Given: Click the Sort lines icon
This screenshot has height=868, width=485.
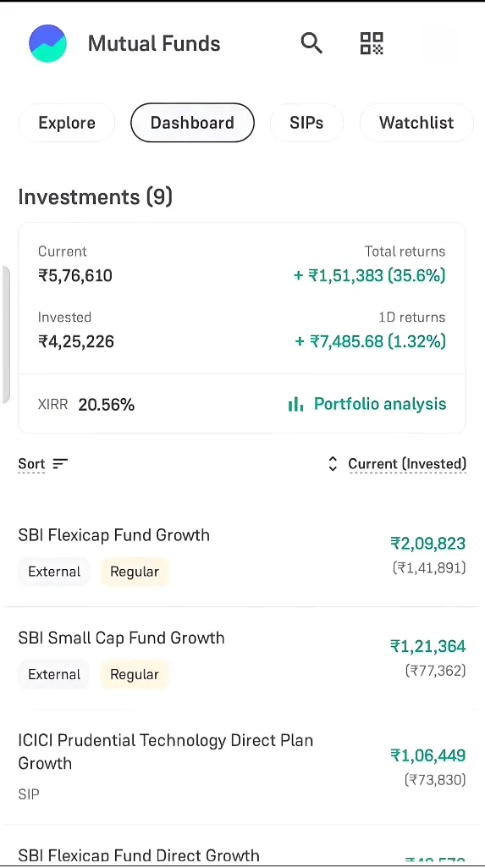Looking at the screenshot, I should click(x=60, y=464).
